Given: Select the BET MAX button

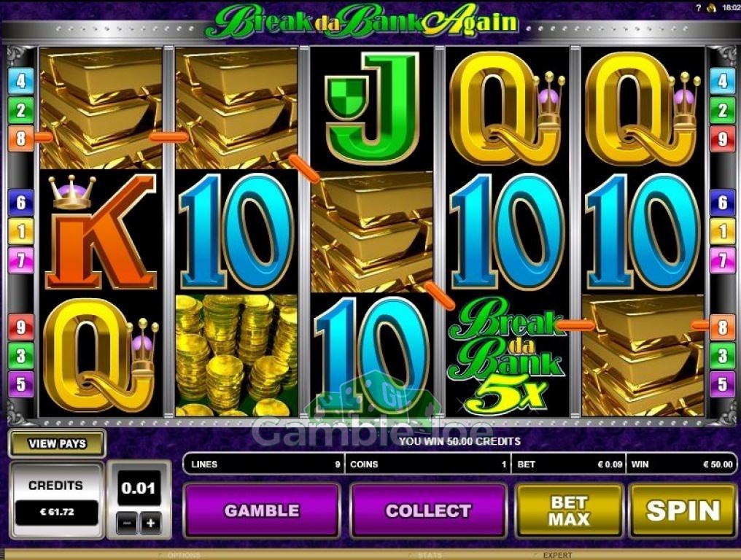Looking at the screenshot, I should [x=569, y=510].
